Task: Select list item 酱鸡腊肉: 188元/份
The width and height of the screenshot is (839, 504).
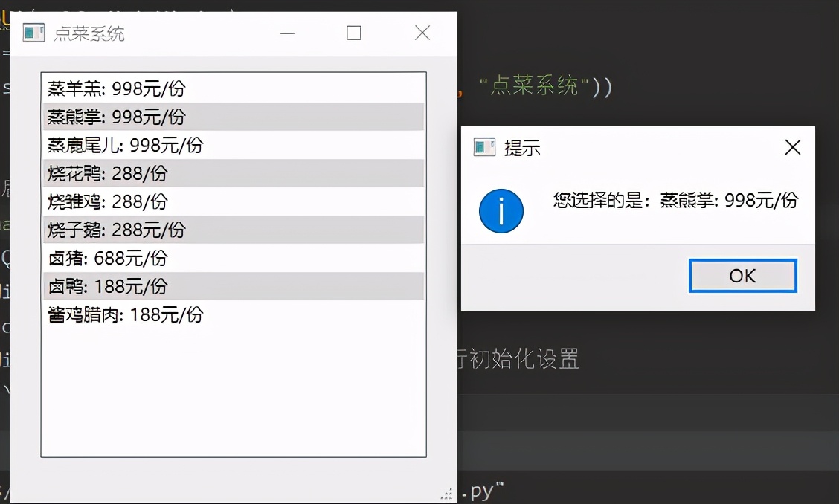Action: 234,315
